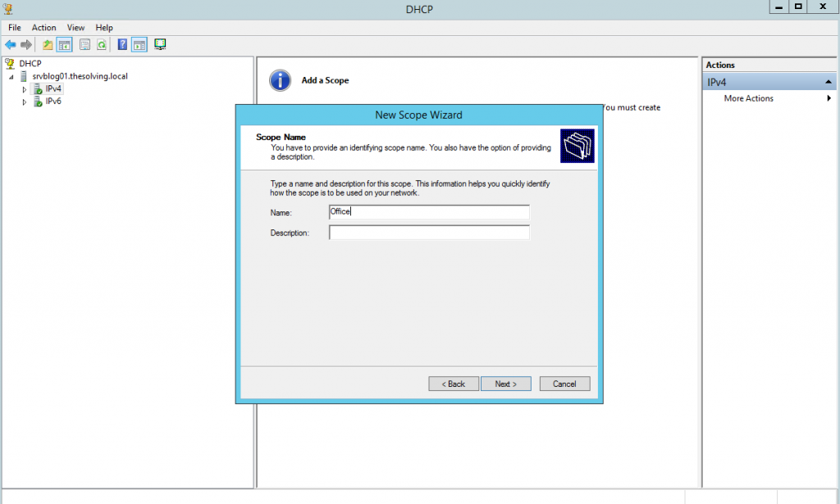
Task: Minimize the DHCP window
Action: click(x=779, y=7)
